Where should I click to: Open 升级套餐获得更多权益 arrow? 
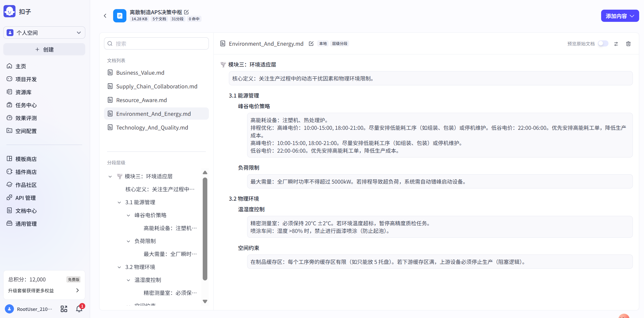[x=77, y=290]
